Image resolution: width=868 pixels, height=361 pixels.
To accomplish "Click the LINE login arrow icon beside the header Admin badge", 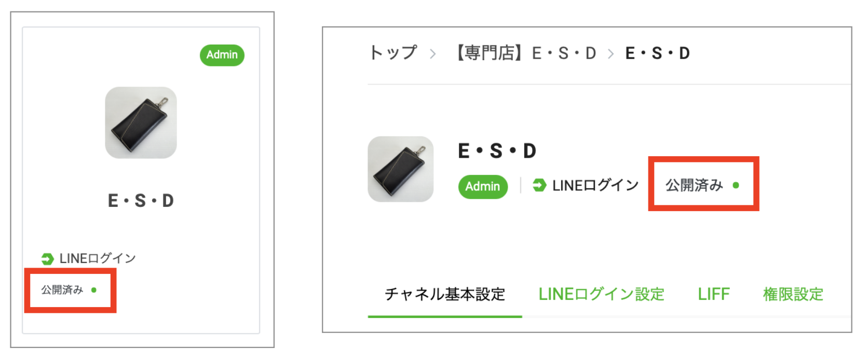I will (x=539, y=185).
